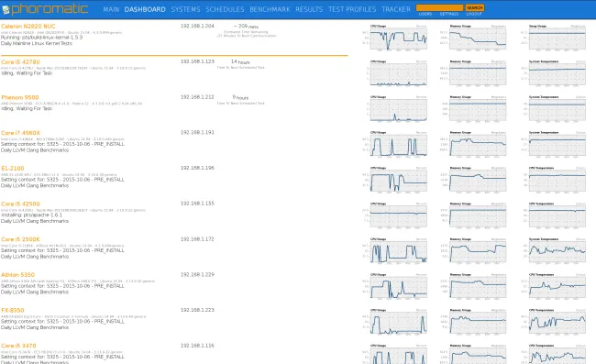Image resolution: width=596 pixels, height=364 pixels.
Task: Click IP address 192.168.1.193
Action: (197, 132)
